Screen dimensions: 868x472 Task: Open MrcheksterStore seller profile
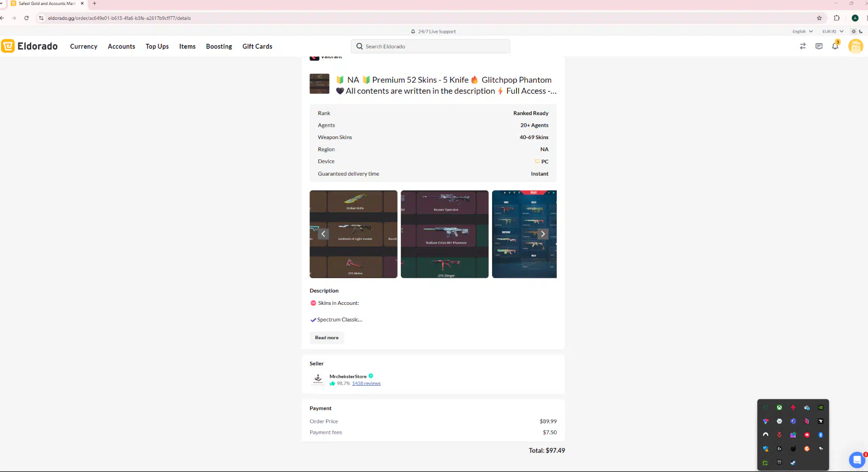tap(348, 376)
